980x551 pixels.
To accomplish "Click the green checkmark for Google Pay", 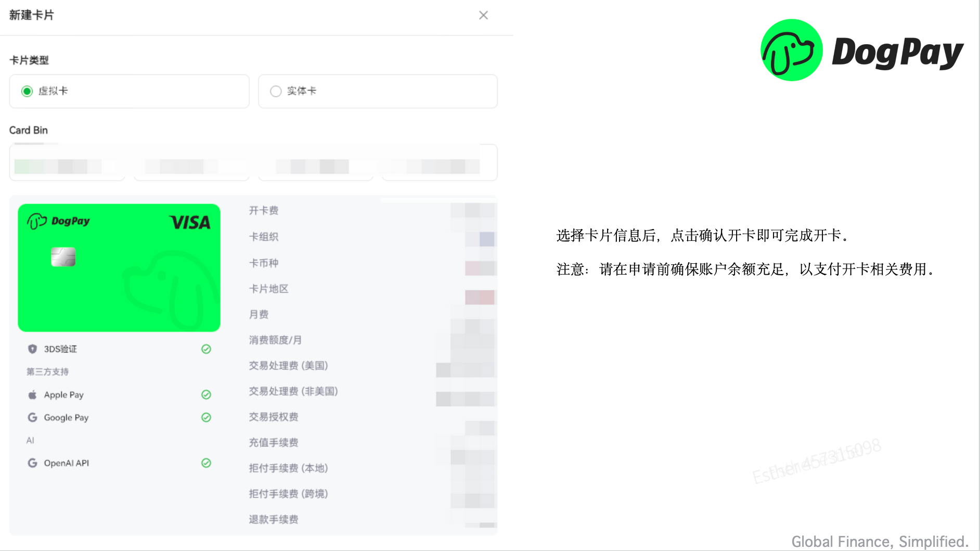I will point(206,418).
